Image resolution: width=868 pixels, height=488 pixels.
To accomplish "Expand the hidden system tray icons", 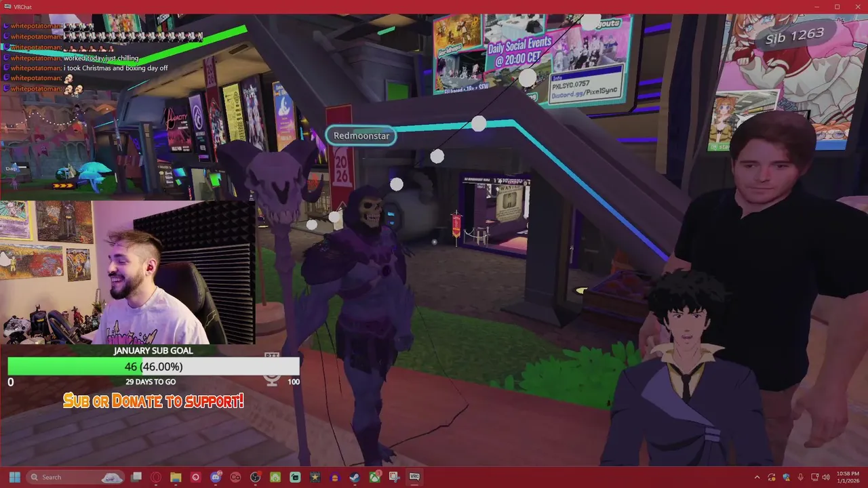I will tap(757, 477).
